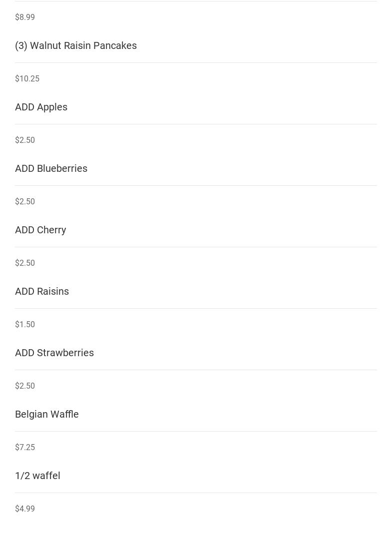This screenshot has height=545, width=392.
Task: Click the $7.25 Belgian Waffle price
Action: click(x=24, y=447)
